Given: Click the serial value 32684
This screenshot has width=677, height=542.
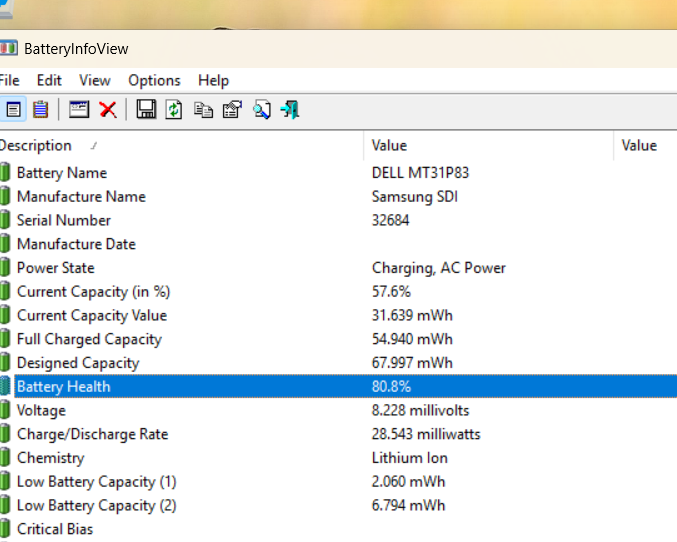Looking at the screenshot, I should [390, 220].
